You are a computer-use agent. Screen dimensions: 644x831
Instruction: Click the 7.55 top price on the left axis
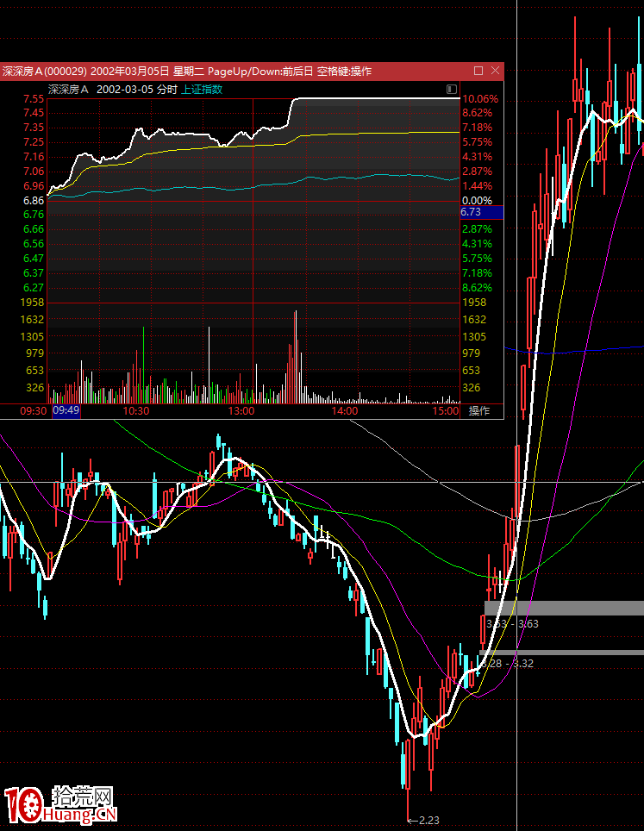click(34, 99)
